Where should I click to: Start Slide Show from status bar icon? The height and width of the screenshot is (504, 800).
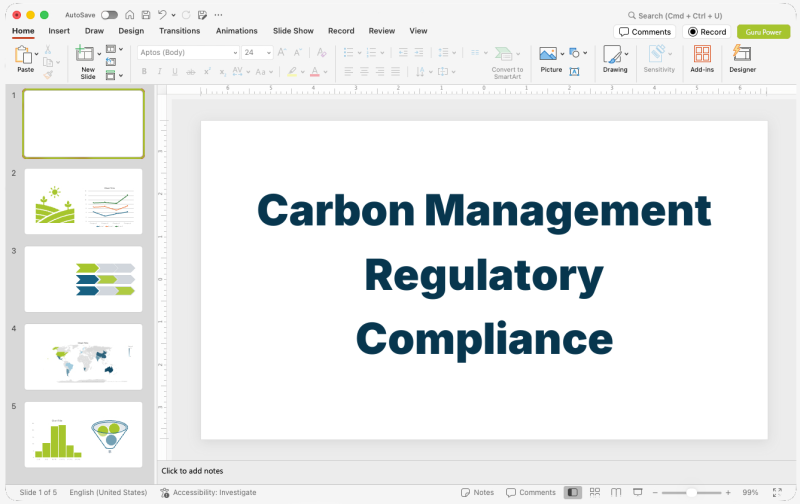[638, 492]
